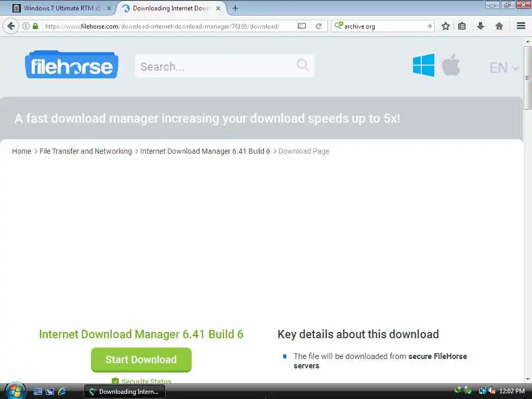This screenshot has height=399, width=532.
Task: Open File Transfer and Networking breadcrumb
Action: pos(86,151)
